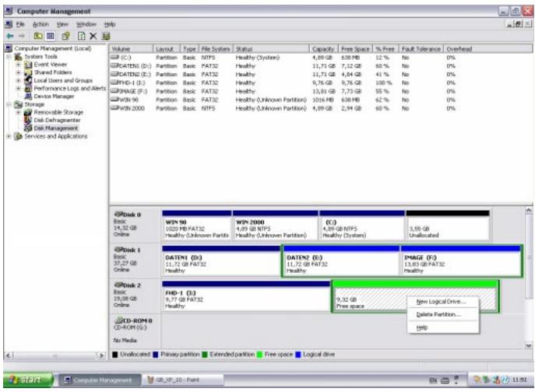The width and height of the screenshot is (535, 392).
Task: Click the Performance Logs and Alerts icon
Action: point(28,89)
